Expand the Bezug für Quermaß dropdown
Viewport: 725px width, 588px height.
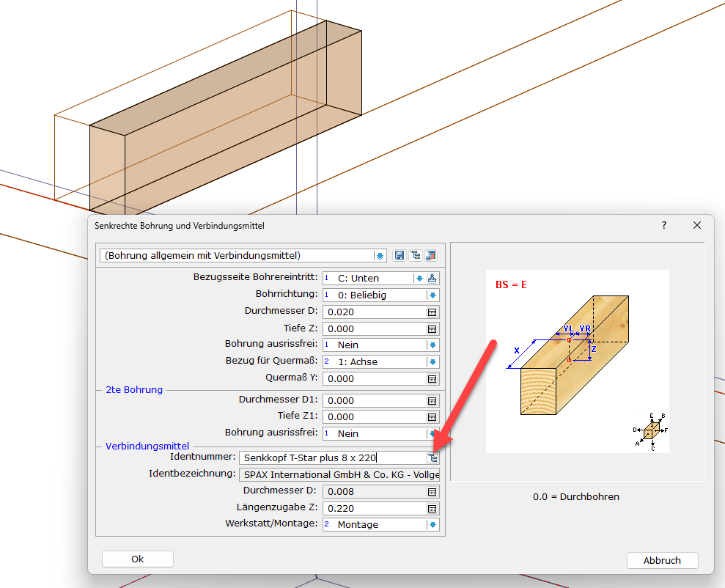(433, 362)
